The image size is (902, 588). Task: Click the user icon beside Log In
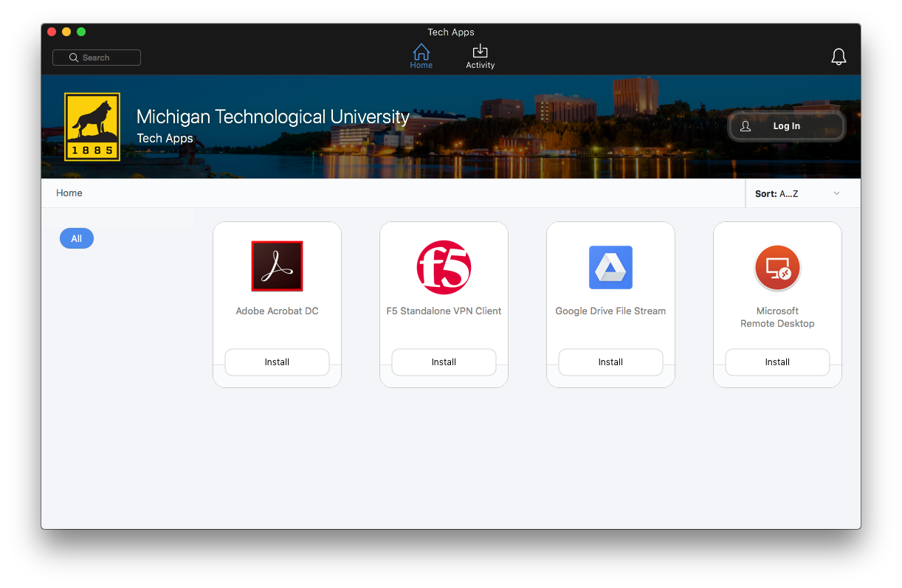click(746, 126)
